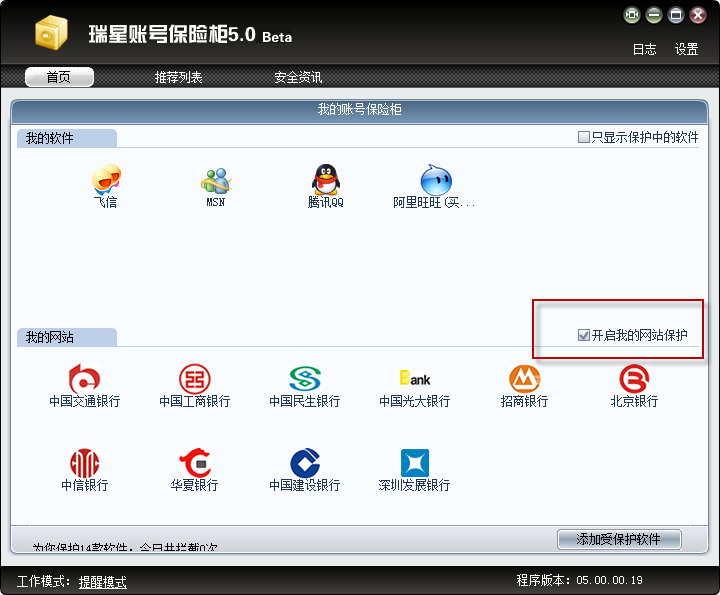Open the 飞信 (Fetion) software icon
The width and height of the screenshot is (720, 595).
(106, 181)
